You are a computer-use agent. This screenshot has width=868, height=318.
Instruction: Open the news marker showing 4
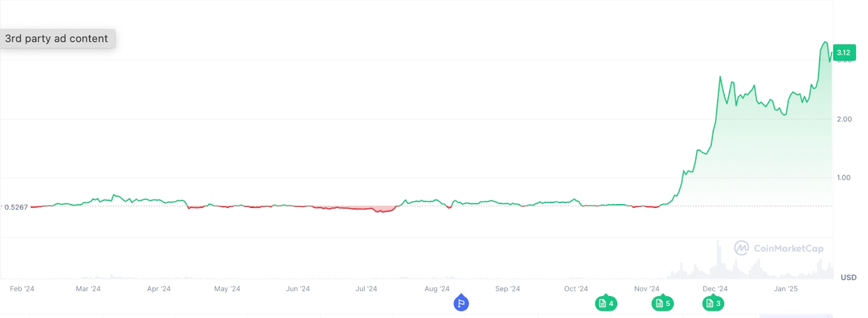[x=606, y=303]
